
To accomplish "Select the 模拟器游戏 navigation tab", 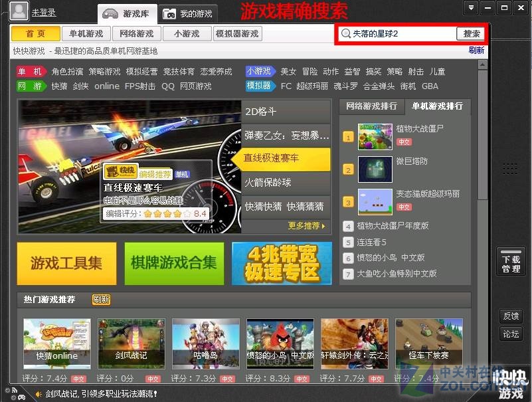I will click(x=237, y=34).
